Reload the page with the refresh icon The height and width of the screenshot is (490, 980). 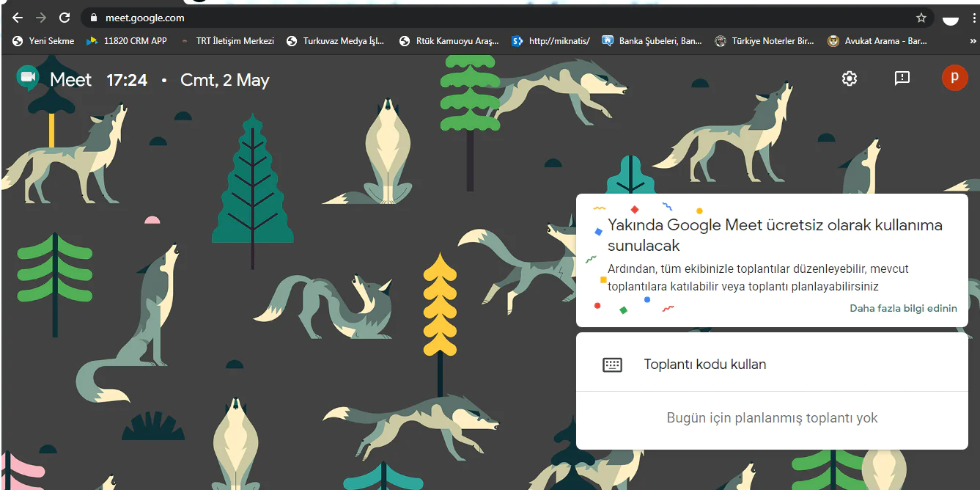65,18
